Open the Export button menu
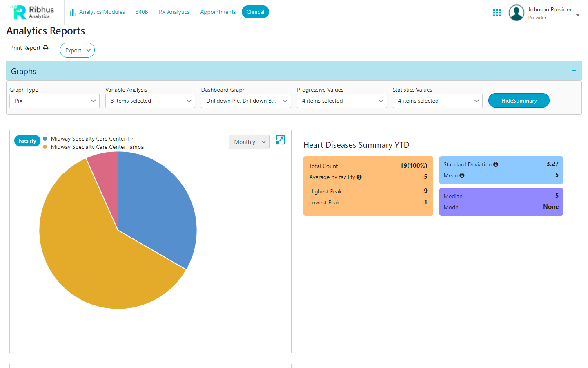This screenshot has height=368, width=588. pos(77,50)
